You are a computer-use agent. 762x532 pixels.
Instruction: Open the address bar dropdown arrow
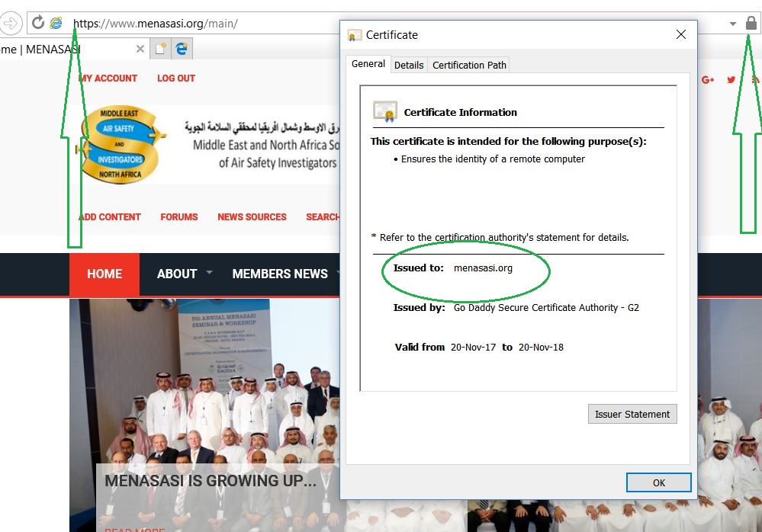pyautogui.click(x=732, y=24)
